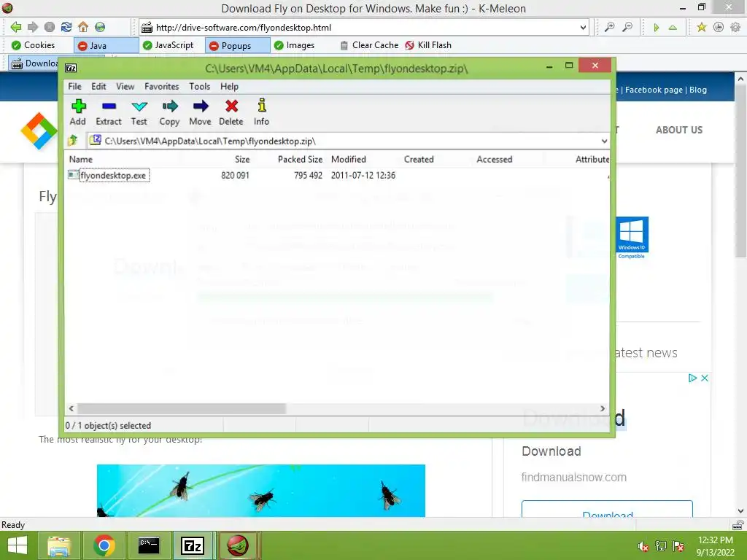The image size is (747, 560).
Task: Clear Cache using the trash icon button
Action: pos(369,45)
